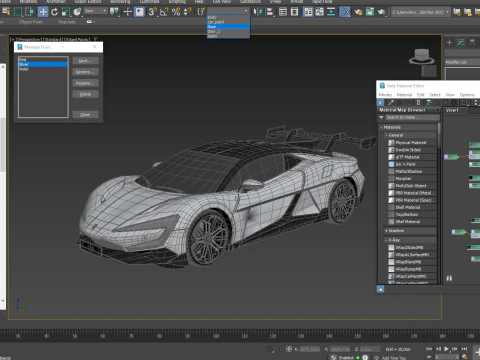Click the ViewCube in viewport
This screenshot has height=360, width=480.
point(422,56)
